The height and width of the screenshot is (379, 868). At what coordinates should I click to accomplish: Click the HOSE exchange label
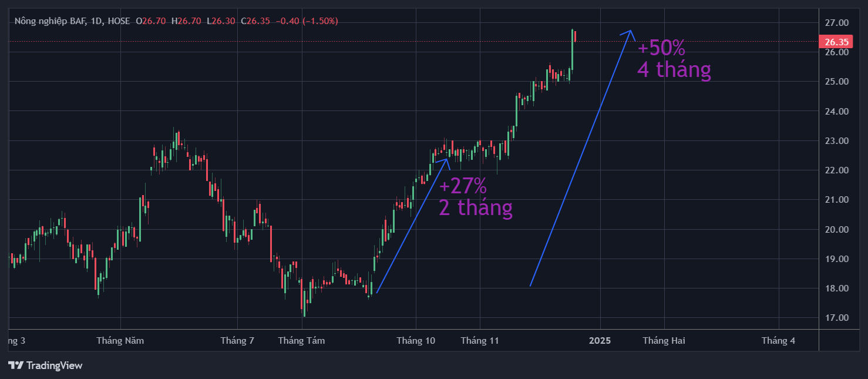119,21
